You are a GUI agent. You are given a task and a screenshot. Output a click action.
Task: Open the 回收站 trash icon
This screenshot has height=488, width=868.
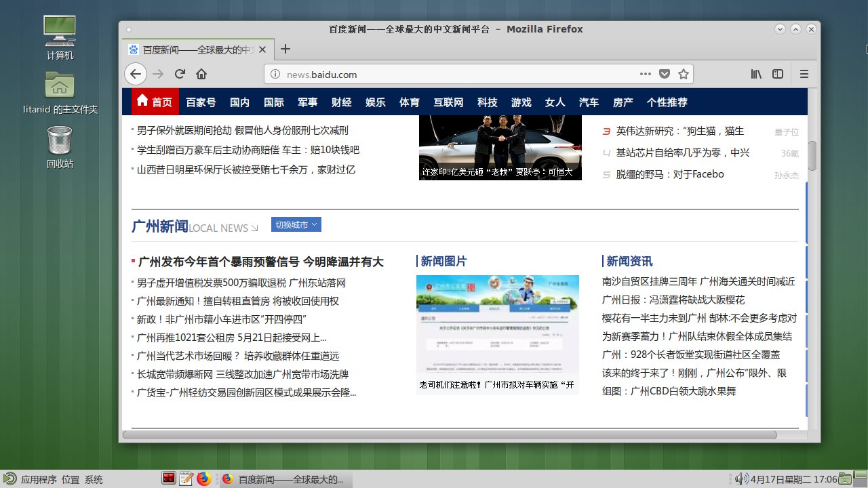coord(60,147)
